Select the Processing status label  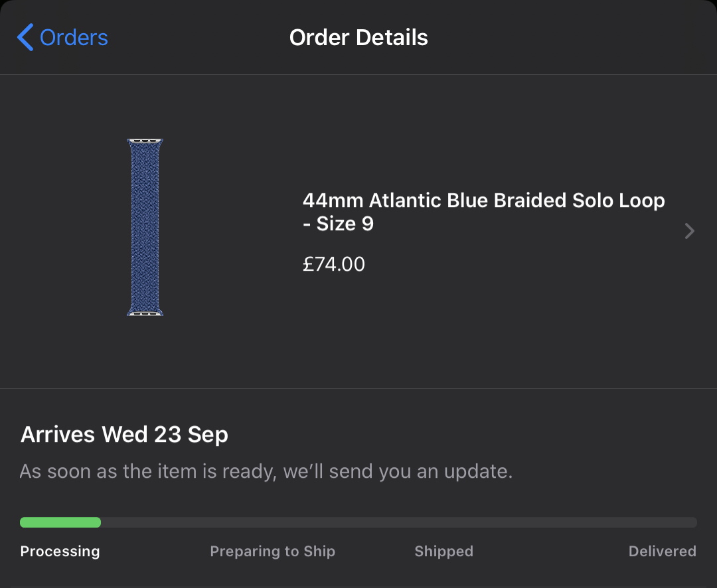click(60, 551)
